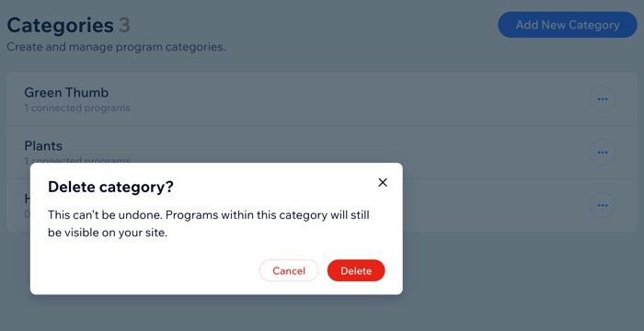Click the partially hidden category name starting with H
Screen dimensions: 644x331
tap(28, 199)
